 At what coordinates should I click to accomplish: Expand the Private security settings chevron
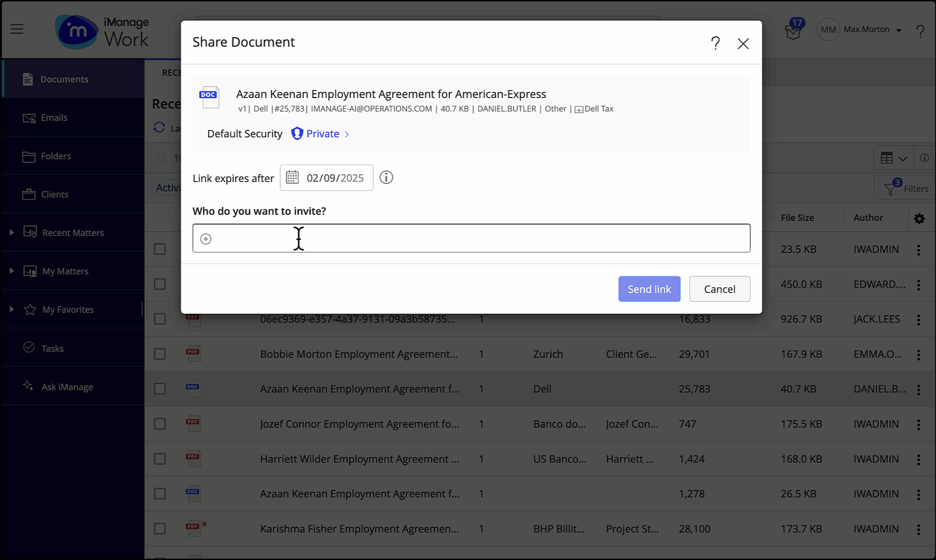[346, 134]
